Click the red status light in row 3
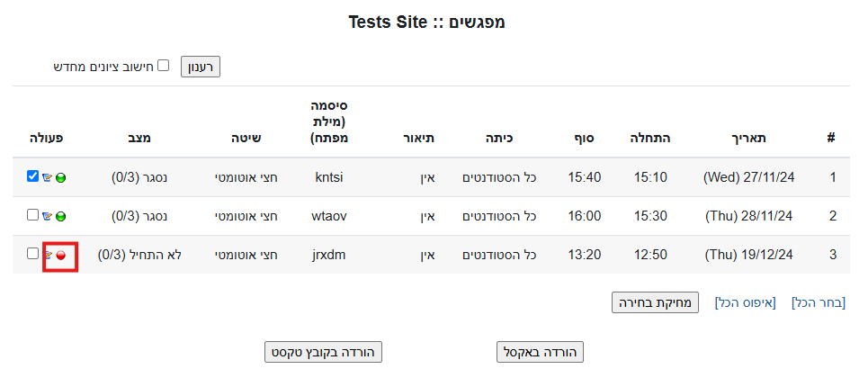Image resolution: width=868 pixels, height=369 pixels. tap(61, 256)
